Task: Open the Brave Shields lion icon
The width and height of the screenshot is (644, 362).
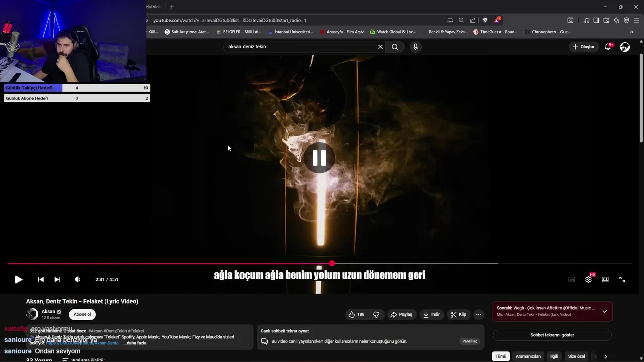Action: point(485,20)
